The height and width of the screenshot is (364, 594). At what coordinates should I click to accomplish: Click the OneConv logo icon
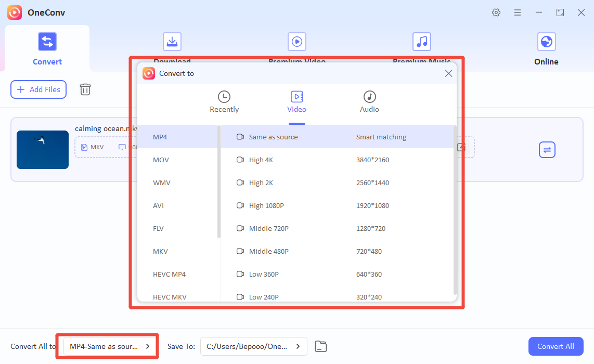(x=14, y=12)
